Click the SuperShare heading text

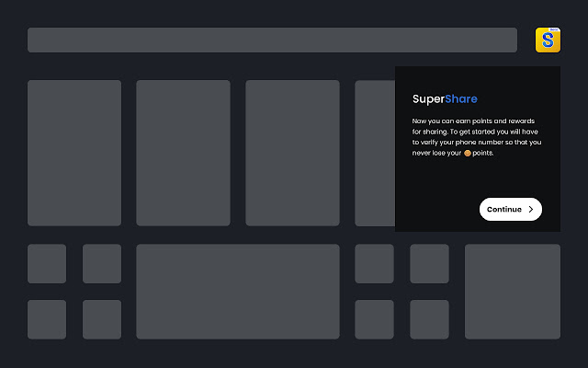(445, 99)
